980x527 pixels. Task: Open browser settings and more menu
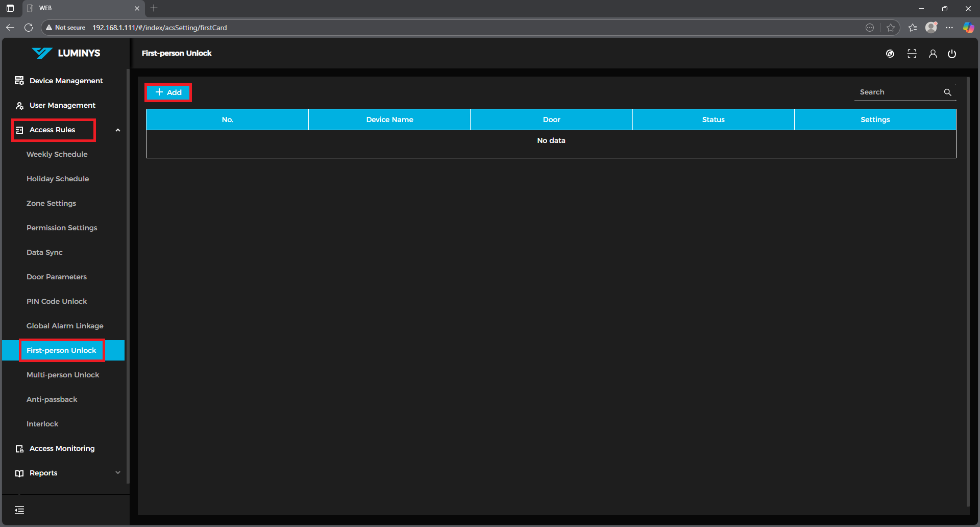949,28
